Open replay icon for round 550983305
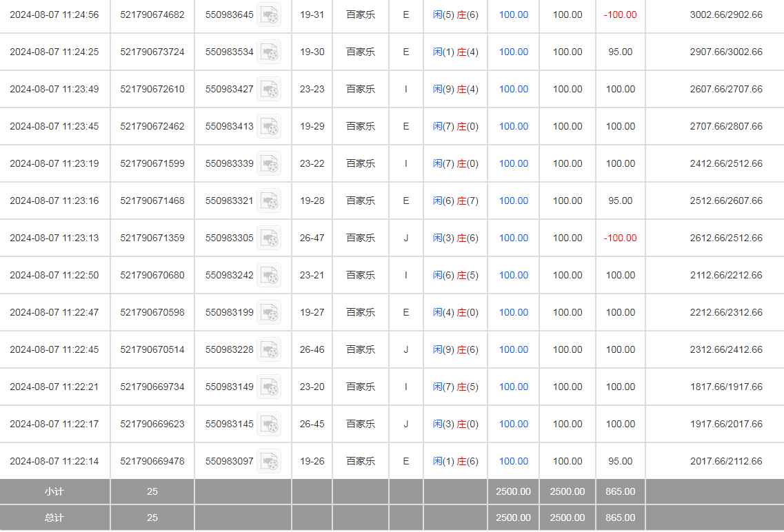The image size is (784, 532). click(269, 238)
